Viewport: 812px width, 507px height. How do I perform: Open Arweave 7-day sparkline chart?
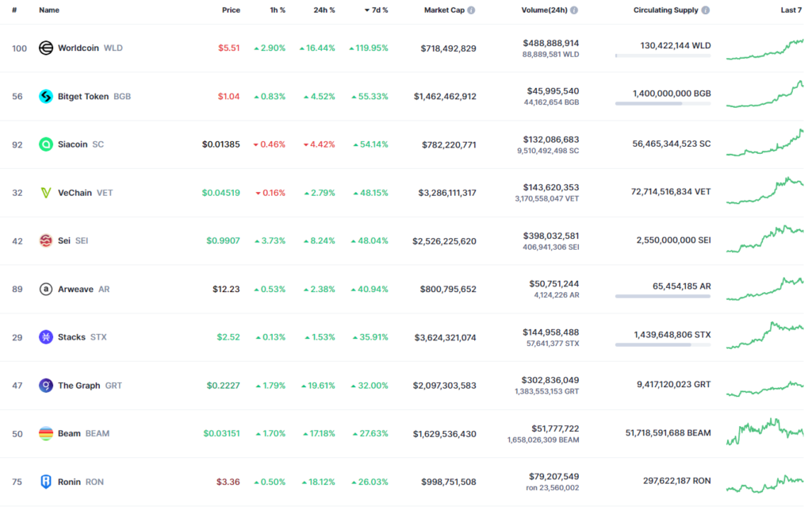tap(765, 289)
